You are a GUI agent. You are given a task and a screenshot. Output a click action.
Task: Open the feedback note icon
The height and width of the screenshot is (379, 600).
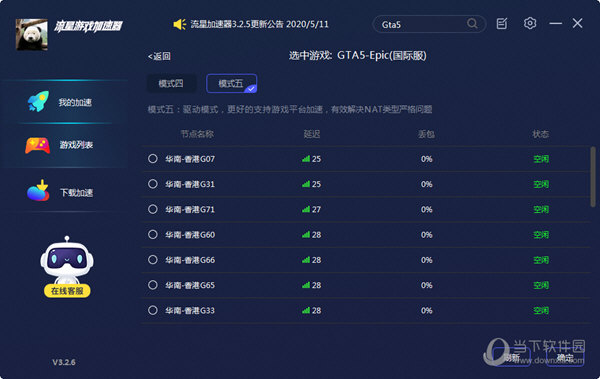click(x=502, y=24)
